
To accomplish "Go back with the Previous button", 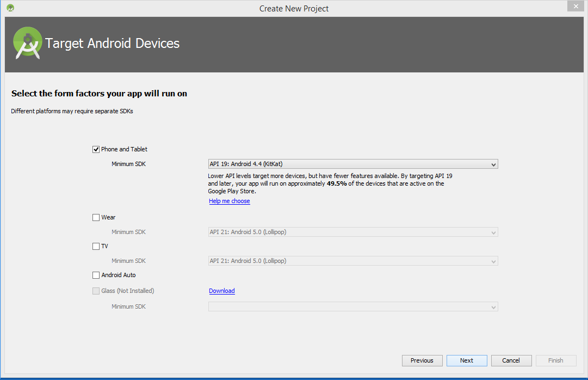I will (x=422, y=360).
